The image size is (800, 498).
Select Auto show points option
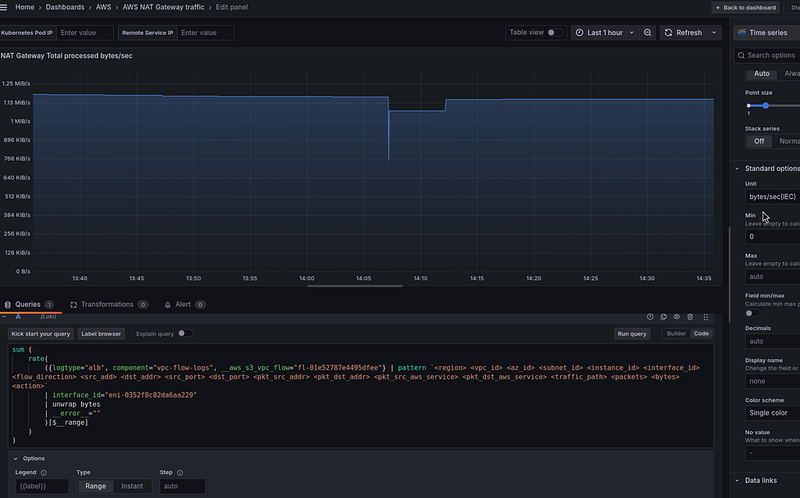pos(762,73)
